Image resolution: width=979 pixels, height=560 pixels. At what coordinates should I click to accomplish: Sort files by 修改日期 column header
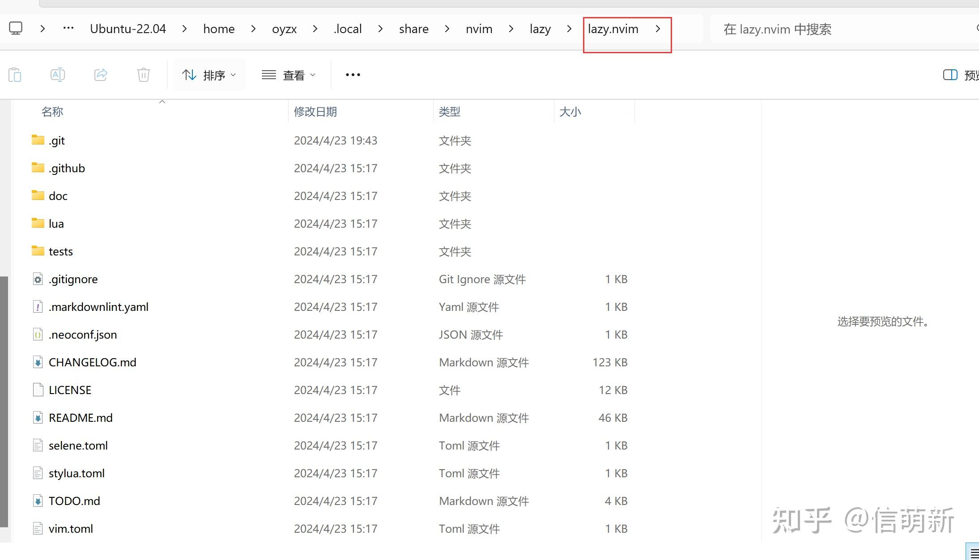point(315,111)
